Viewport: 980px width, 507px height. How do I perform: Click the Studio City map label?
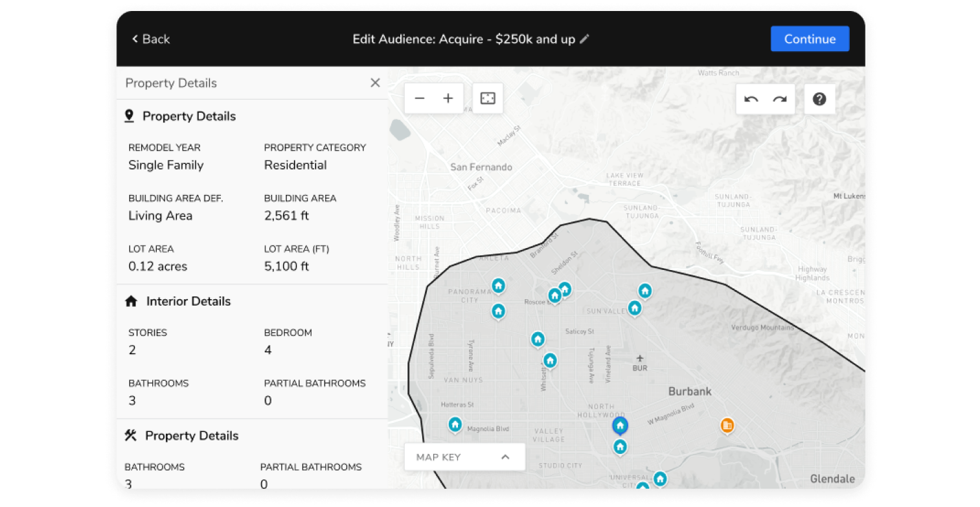(x=560, y=466)
